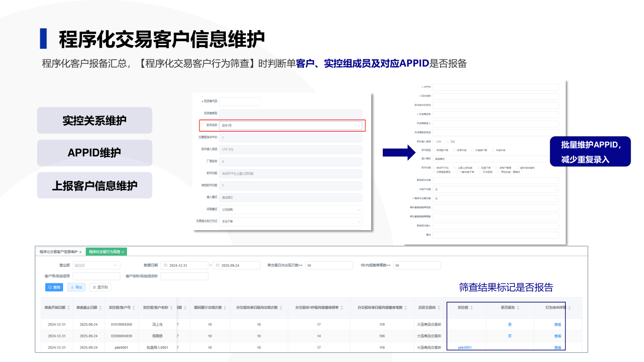Open 查看 link for row 01010004300
Screen dimensions: 644x362
[558, 324]
